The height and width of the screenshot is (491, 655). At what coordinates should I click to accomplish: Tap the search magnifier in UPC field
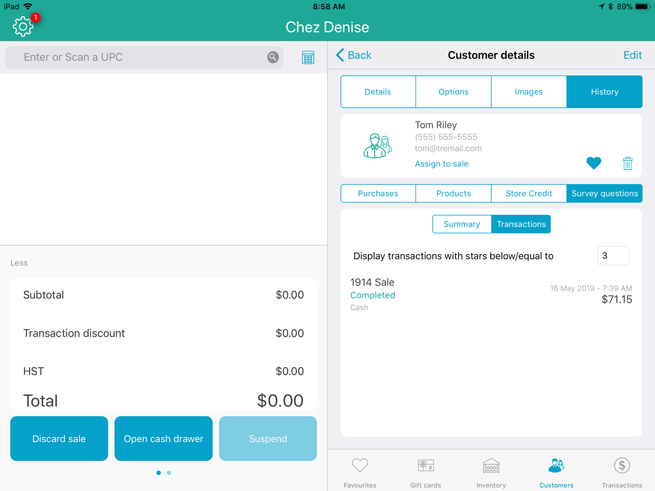pos(273,58)
